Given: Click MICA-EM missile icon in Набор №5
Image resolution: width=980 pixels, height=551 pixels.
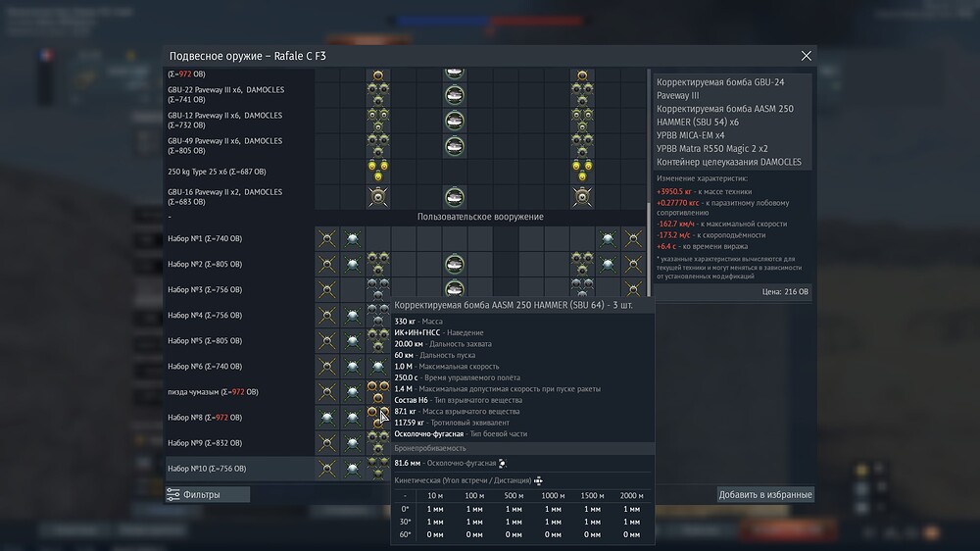Looking at the screenshot, I should (353, 341).
